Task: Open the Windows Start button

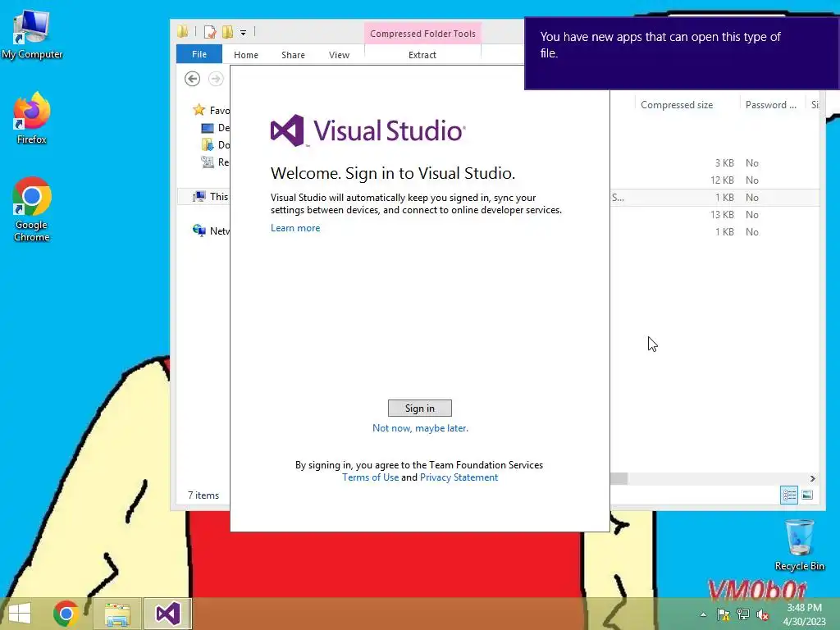Action: pos(20,614)
